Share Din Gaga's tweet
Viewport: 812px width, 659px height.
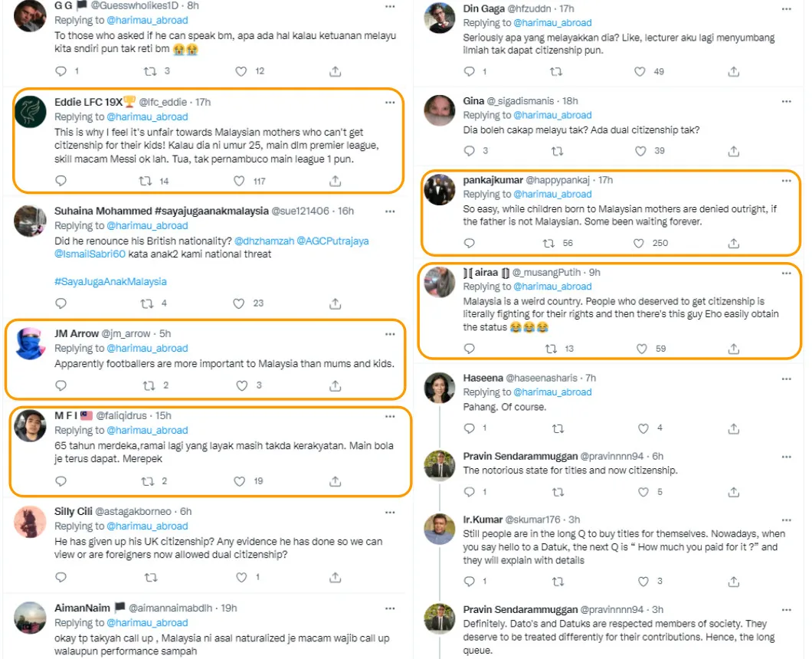(733, 71)
